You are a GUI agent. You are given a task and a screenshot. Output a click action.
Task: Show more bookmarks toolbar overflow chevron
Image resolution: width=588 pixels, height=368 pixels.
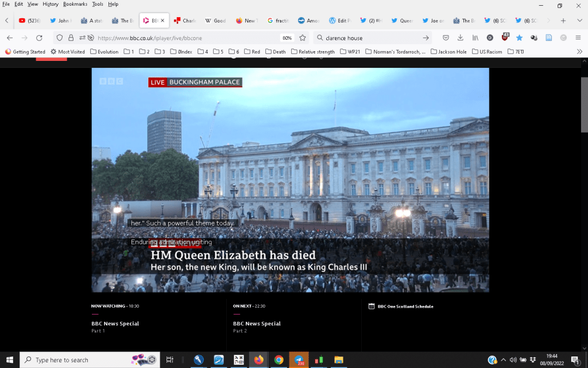579,52
